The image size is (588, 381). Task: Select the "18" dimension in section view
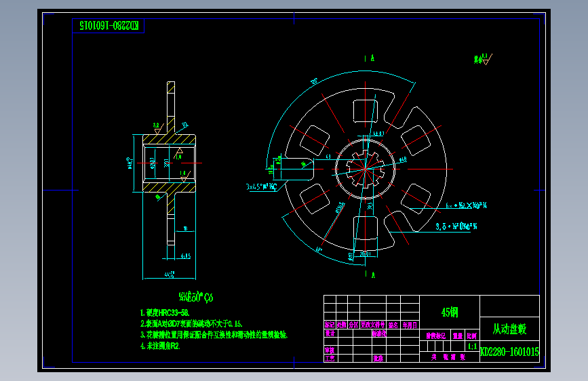[x=185, y=228]
